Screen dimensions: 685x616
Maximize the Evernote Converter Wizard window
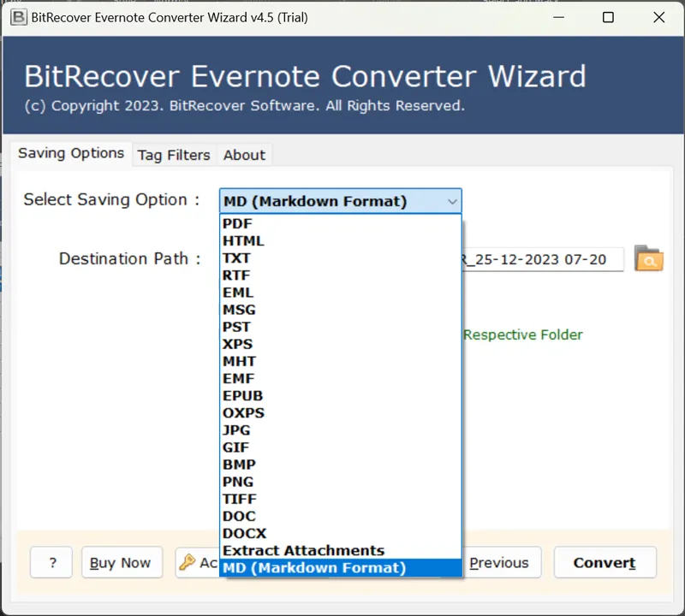[x=608, y=17]
